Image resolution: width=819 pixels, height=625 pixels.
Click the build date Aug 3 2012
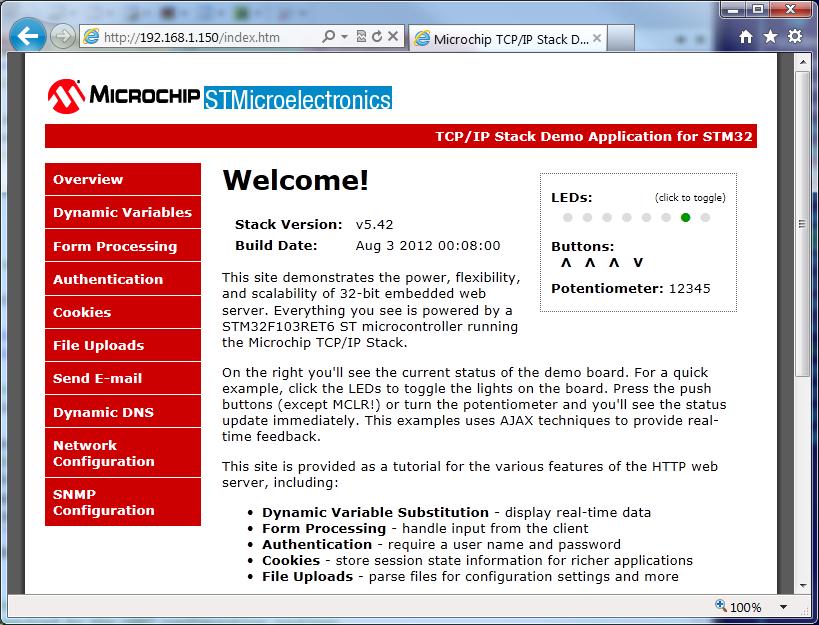428,245
